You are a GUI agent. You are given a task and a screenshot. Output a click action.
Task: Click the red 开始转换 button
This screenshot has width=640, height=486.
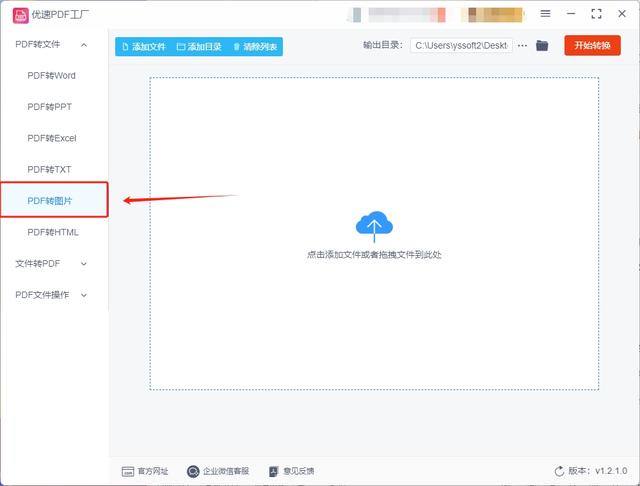pos(593,45)
